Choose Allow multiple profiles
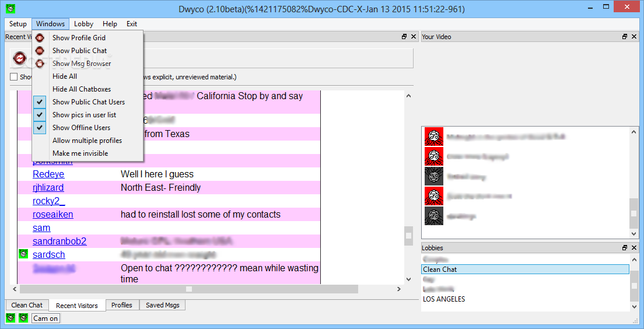 pyautogui.click(x=88, y=141)
